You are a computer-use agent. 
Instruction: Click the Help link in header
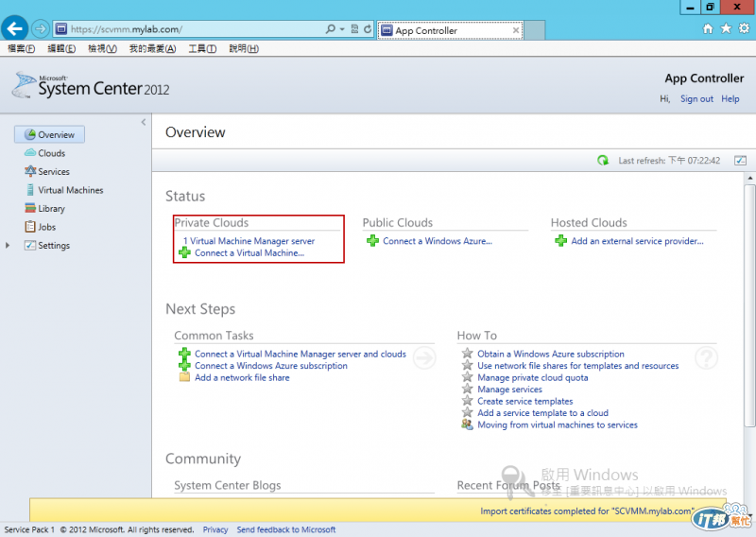pyautogui.click(x=730, y=98)
